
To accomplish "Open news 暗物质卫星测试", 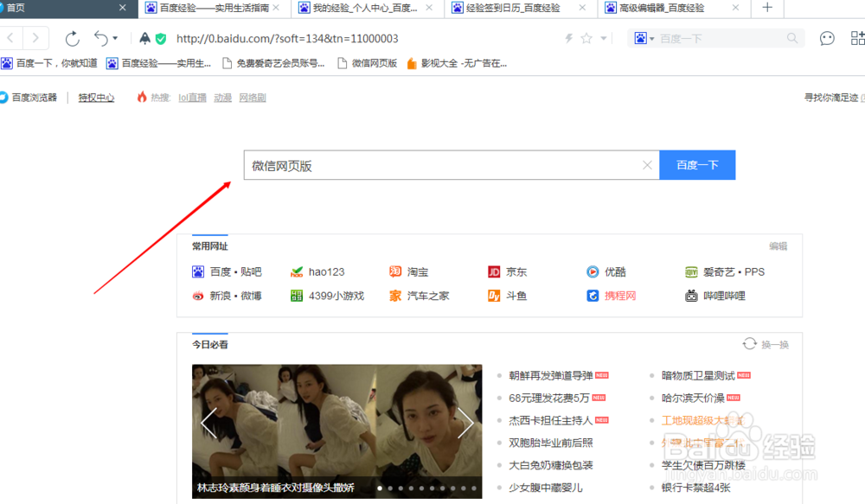I will [698, 376].
